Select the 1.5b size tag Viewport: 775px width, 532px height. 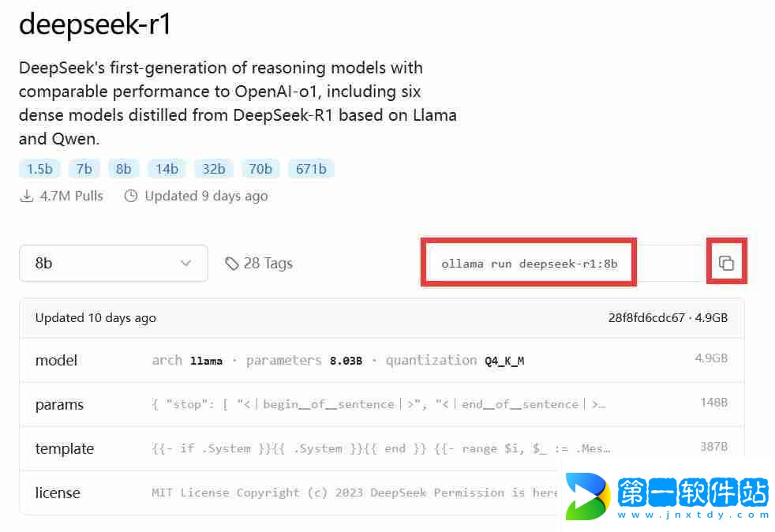39,169
